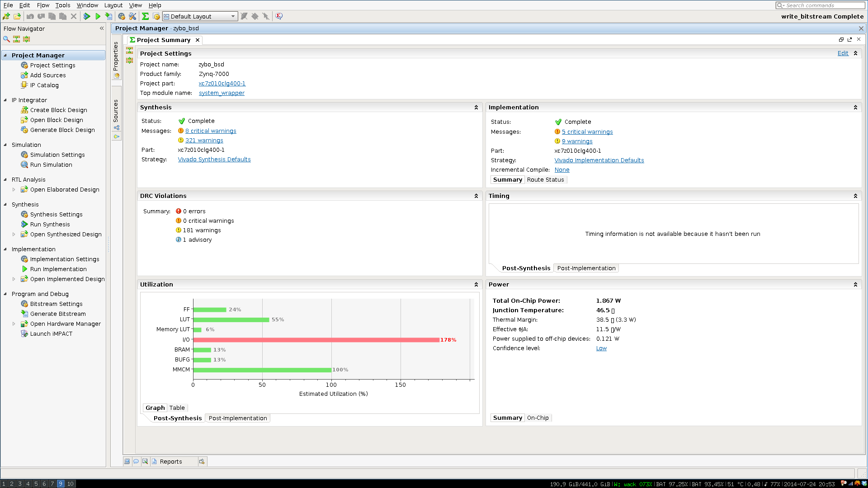This screenshot has height=488, width=868.
Task: Expand all sections in Project Summary
Action: 130,61
